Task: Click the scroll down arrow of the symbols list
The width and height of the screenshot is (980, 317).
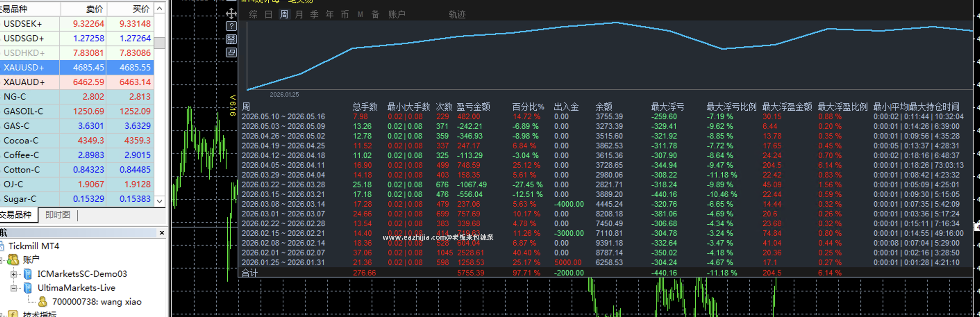Action: pyautogui.click(x=160, y=201)
